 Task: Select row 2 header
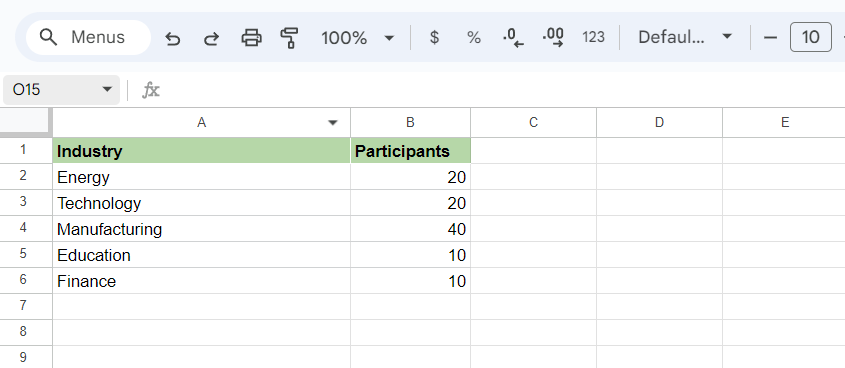26,177
